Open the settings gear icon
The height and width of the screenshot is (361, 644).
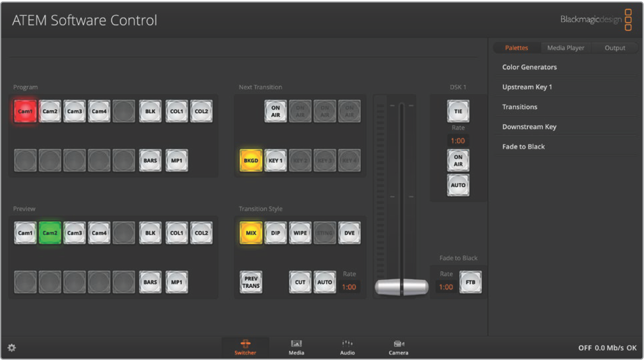(12, 348)
